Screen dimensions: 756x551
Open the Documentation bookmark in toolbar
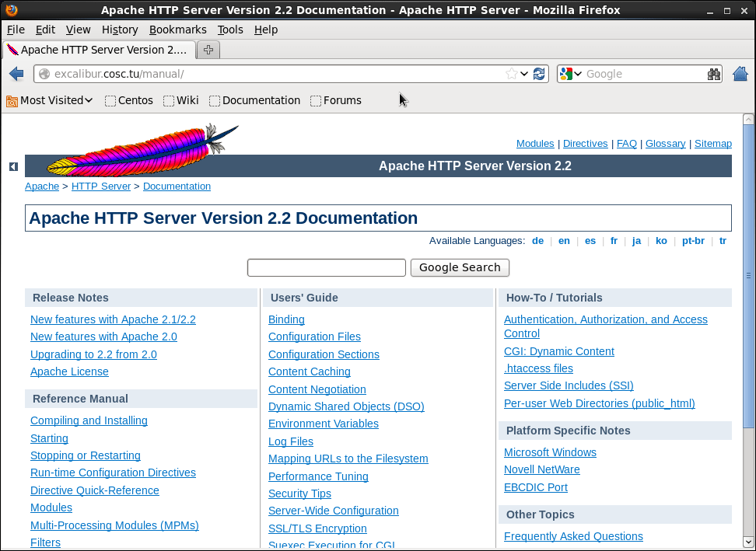point(254,100)
